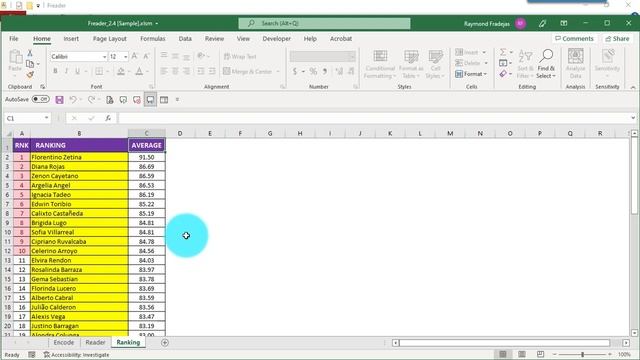Image resolution: width=640 pixels, height=360 pixels.
Task: Open Conditional Formatting menu
Action: 380,64
